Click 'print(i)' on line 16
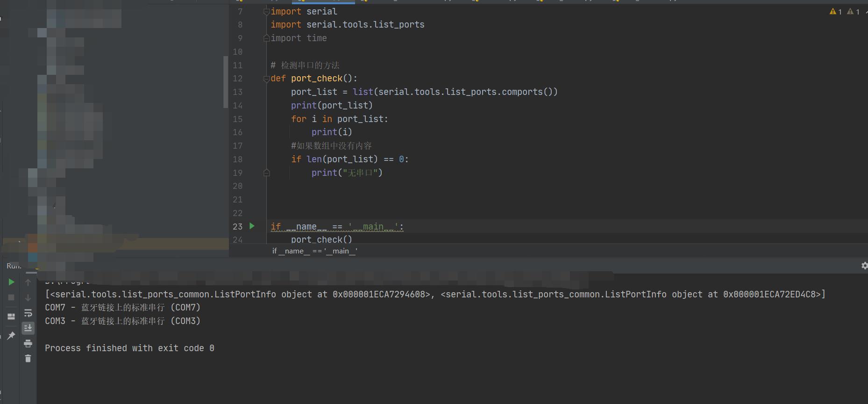This screenshot has width=868, height=404. [x=332, y=132]
